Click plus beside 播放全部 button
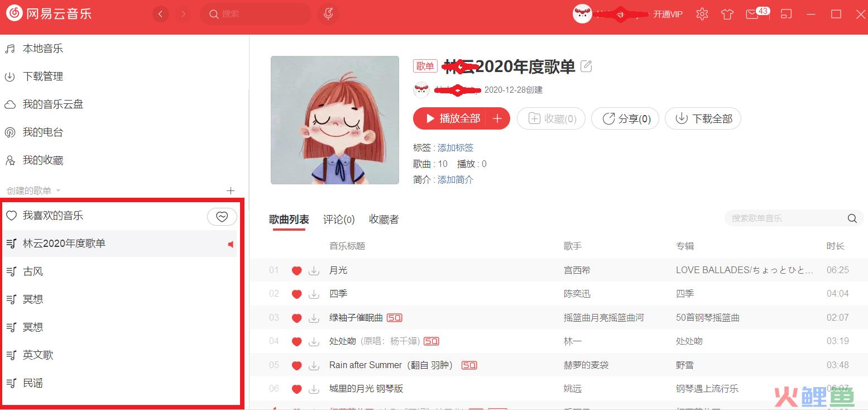This screenshot has width=868, height=410. point(498,118)
